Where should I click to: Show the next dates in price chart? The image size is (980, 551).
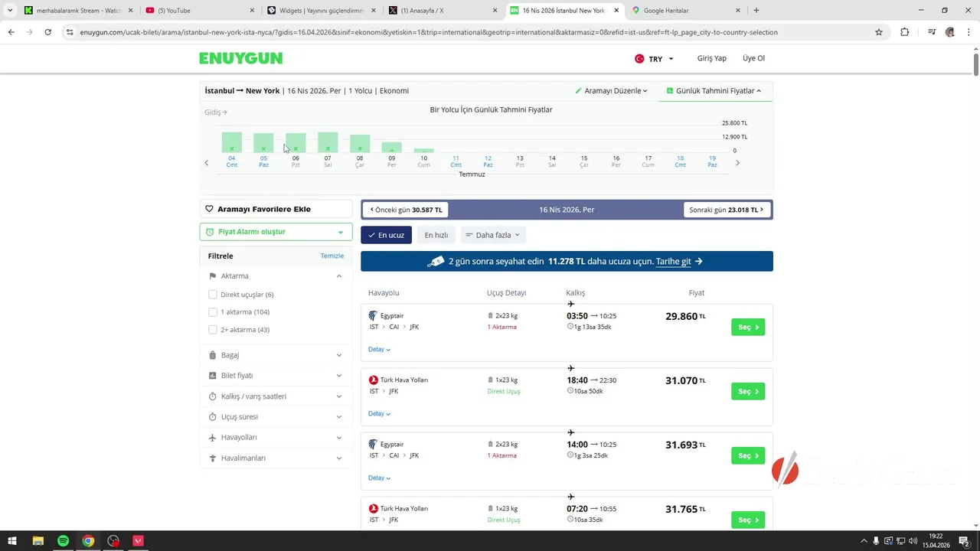737,163
